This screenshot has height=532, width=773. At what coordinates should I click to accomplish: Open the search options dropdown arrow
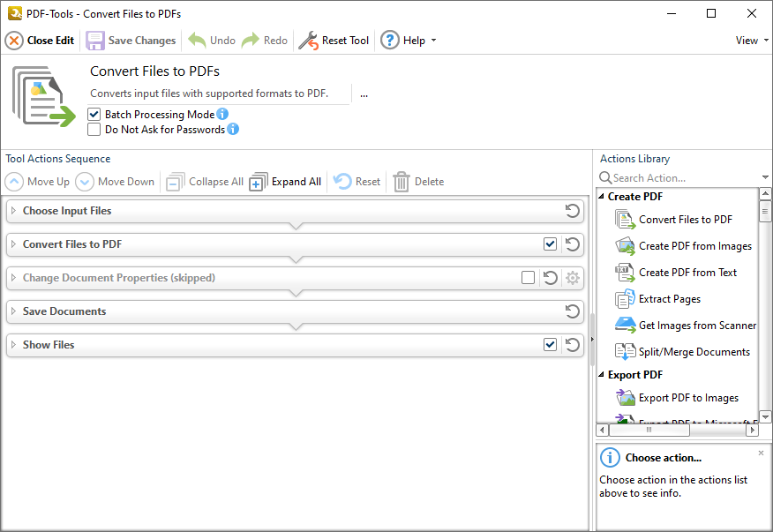pyautogui.click(x=765, y=177)
